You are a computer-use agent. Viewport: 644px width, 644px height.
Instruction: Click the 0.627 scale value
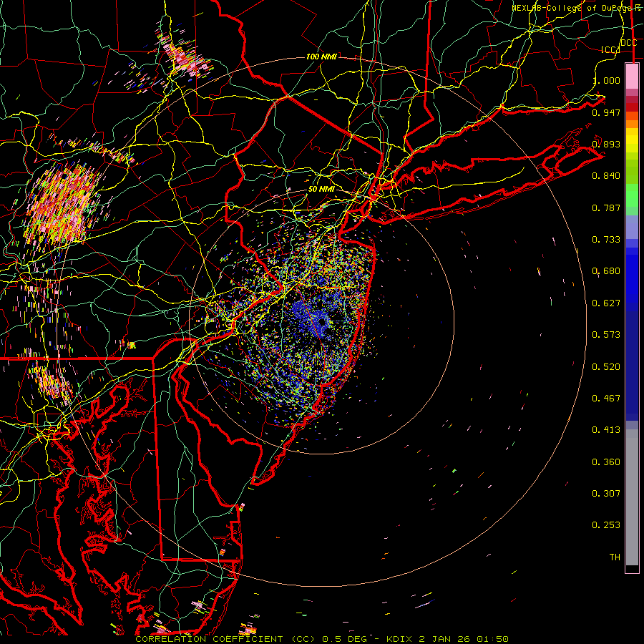(606, 303)
